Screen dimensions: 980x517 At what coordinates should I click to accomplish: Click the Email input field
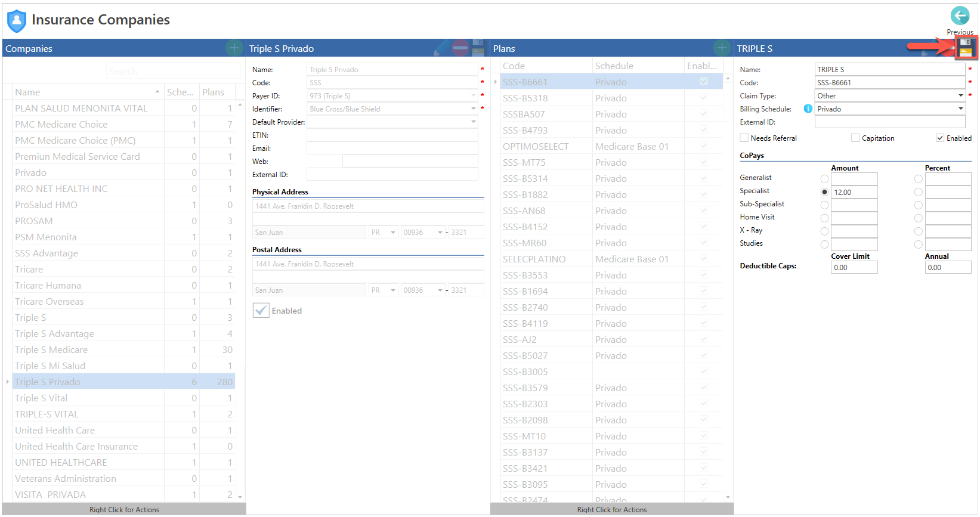pyautogui.click(x=392, y=148)
